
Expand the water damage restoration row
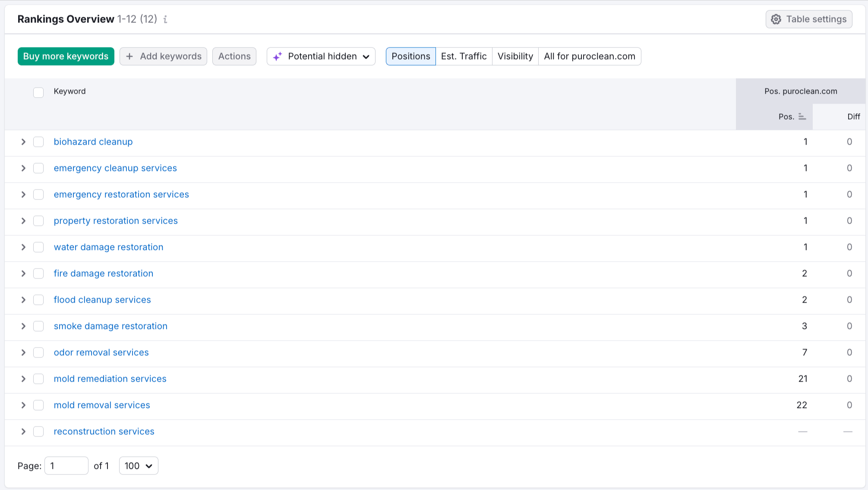pyautogui.click(x=23, y=247)
